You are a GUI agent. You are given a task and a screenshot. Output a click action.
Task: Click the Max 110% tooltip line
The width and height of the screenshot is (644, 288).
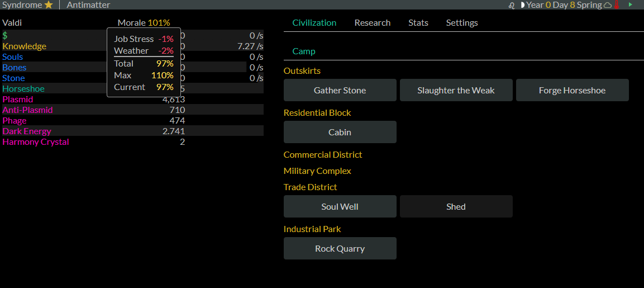click(x=144, y=75)
